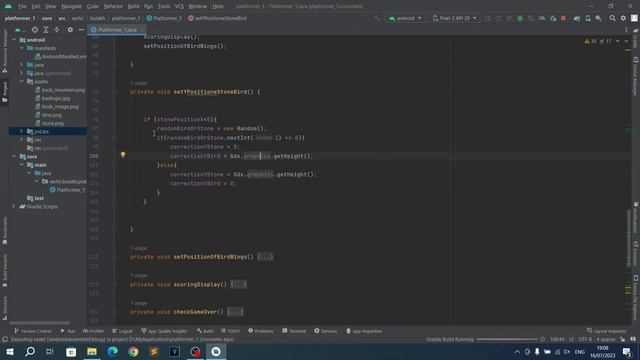
Task: Open Project panel options gear
Action: click(x=70, y=30)
